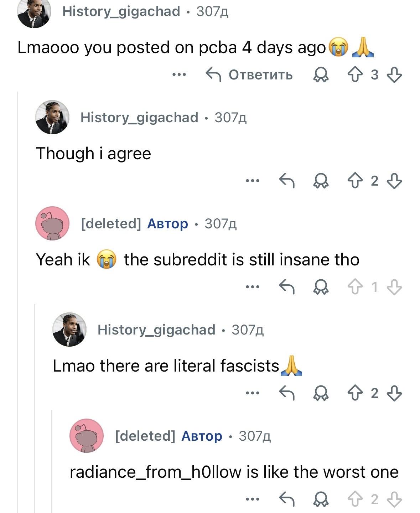Open more options for the "Yeah ik" comment

[252, 287]
